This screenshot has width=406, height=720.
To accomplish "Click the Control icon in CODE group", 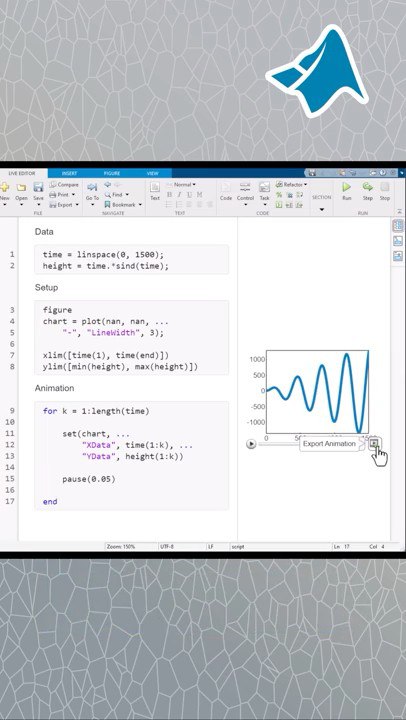I will pos(245,187).
